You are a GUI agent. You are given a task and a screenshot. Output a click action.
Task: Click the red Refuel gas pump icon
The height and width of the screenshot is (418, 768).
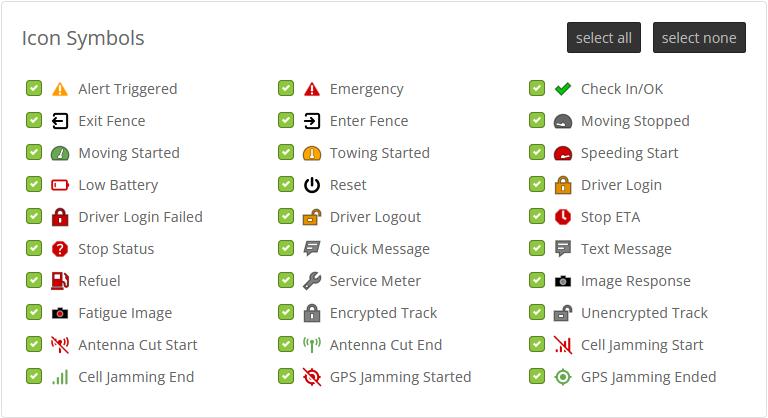point(60,281)
